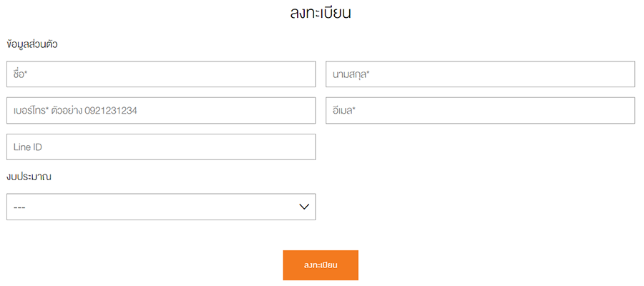644x286 pixels.
Task: Click the ข้อมูลส่วนตัว section label
Action: pyautogui.click(x=31, y=44)
